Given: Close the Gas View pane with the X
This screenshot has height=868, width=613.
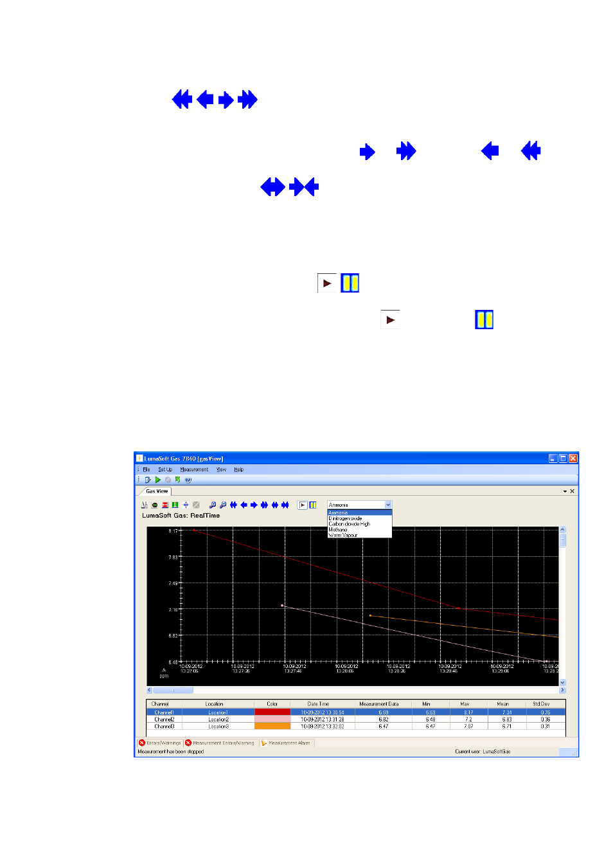Looking at the screenshot, I should point(573,491).
